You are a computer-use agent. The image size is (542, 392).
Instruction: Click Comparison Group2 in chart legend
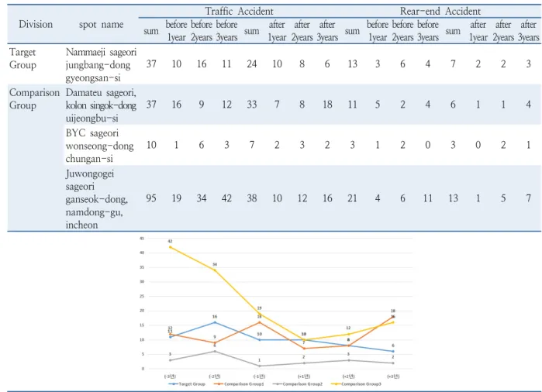tap(298, 384)
